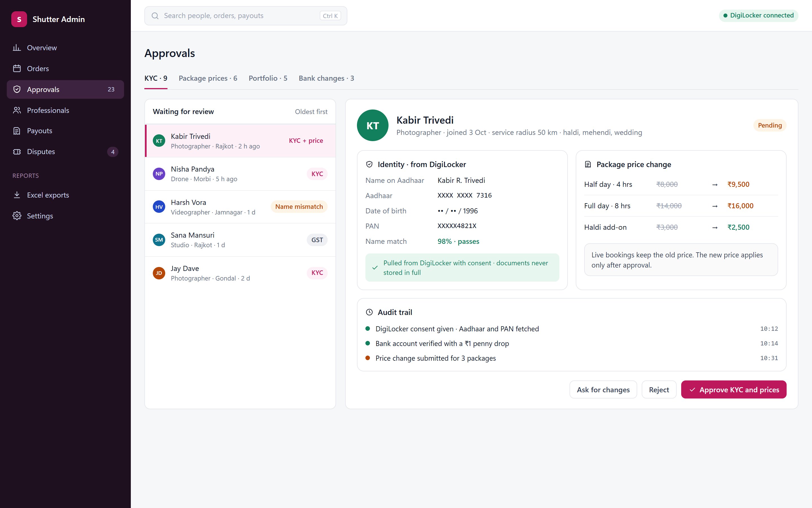Click the HV avatar for Harsh Vora
This screenshot has height=508, width=812.
[159, 207]
